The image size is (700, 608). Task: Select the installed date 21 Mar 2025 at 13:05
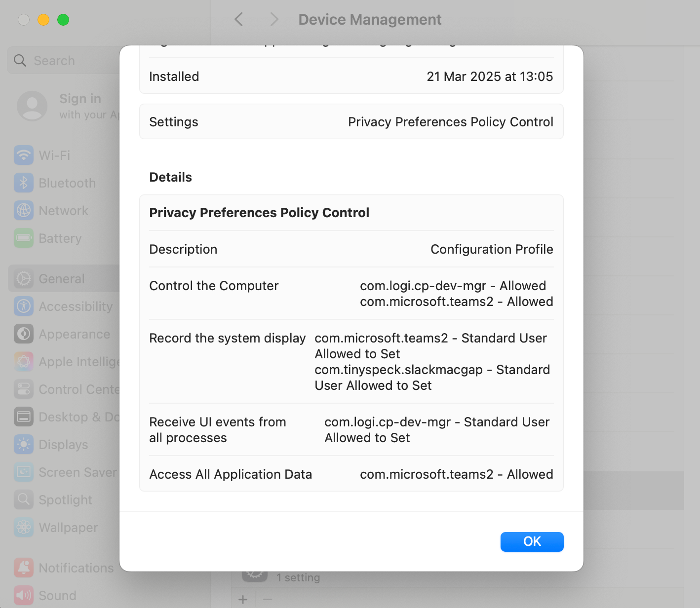pyautogui.click(x=490, y=76)
